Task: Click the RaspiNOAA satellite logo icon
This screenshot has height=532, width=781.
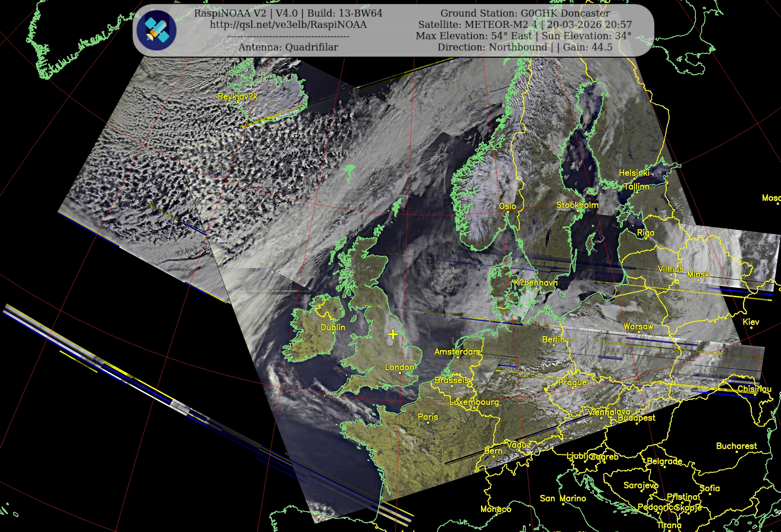Action: 157,30
